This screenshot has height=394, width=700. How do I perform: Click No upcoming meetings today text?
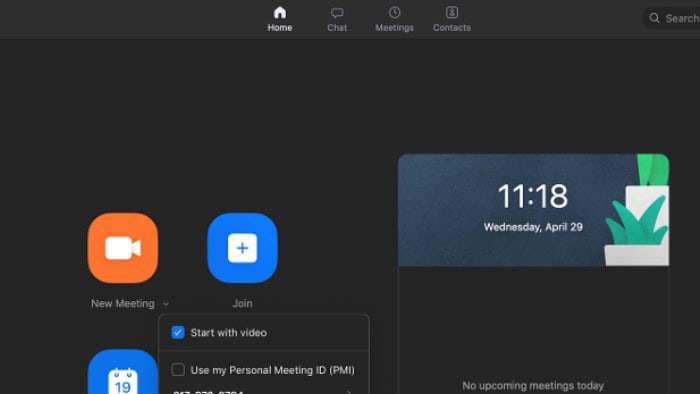pyautogui.click(x=533, y=386)
